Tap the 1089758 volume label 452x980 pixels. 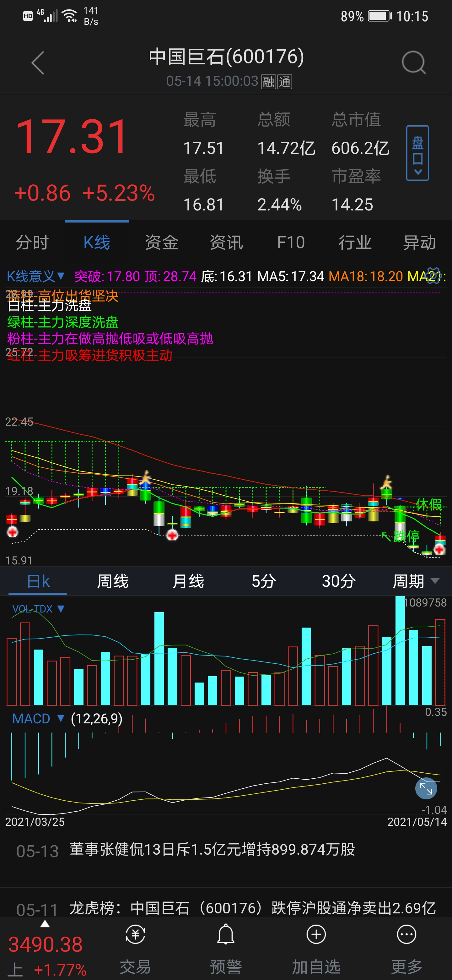click(425, 603)
